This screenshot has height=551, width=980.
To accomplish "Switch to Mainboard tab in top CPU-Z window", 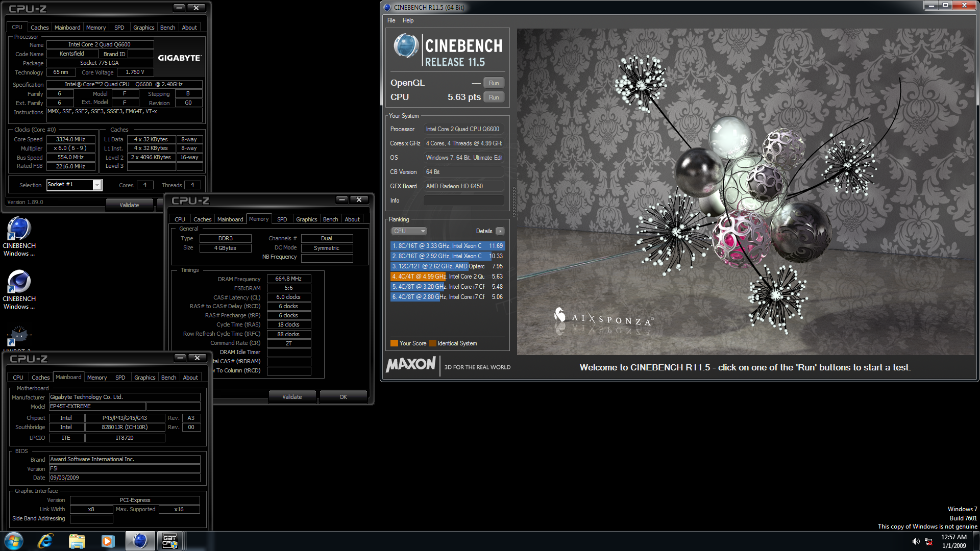I will [67, 28].
